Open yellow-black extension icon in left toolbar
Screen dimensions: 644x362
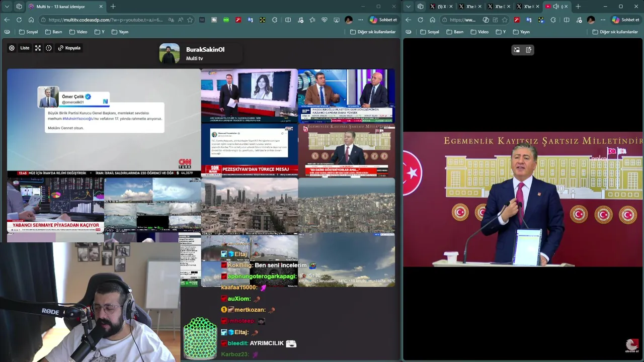[x=263, y=20]
